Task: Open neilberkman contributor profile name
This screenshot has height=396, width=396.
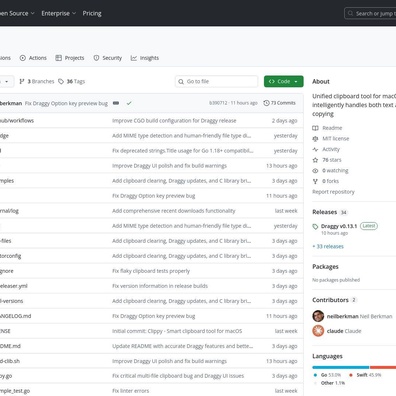Action: [x=343, y=316]
